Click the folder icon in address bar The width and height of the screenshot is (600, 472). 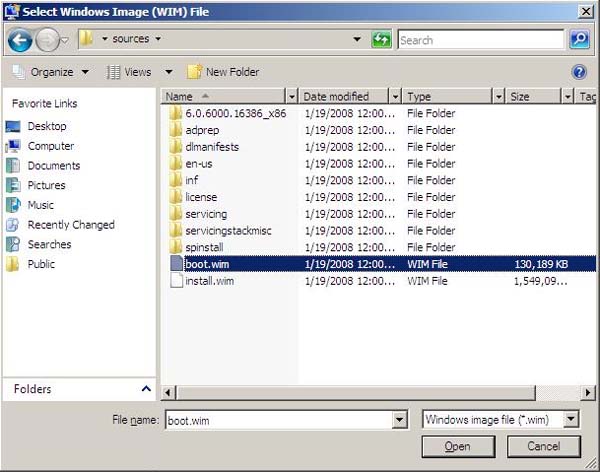click(x=87, y=39)
